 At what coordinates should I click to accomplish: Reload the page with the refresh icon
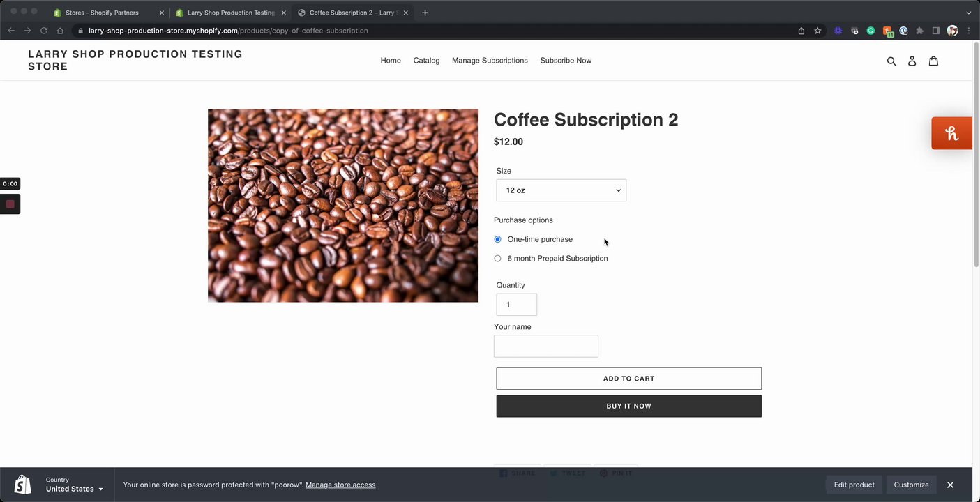tap(44, 31)
